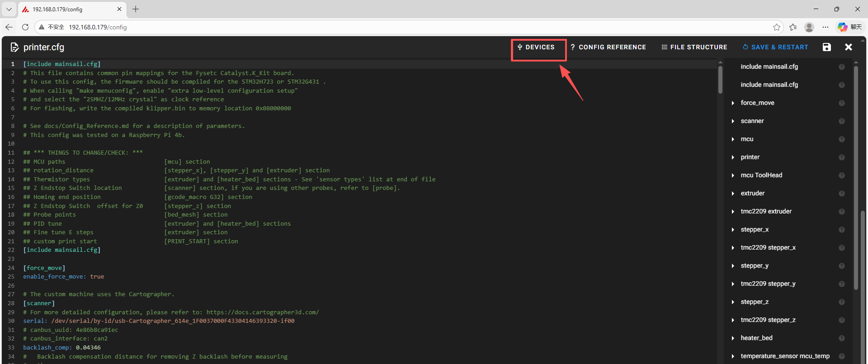868x364 pixels.
Task: Open help for the tmc2209 stepper_y section
Action: (x=842, y=284)
